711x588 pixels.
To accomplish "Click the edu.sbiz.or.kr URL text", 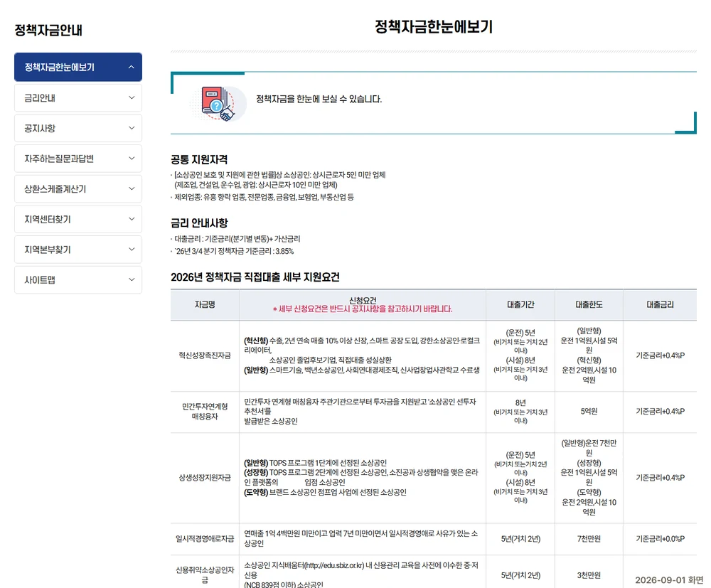I will [333, 565].
